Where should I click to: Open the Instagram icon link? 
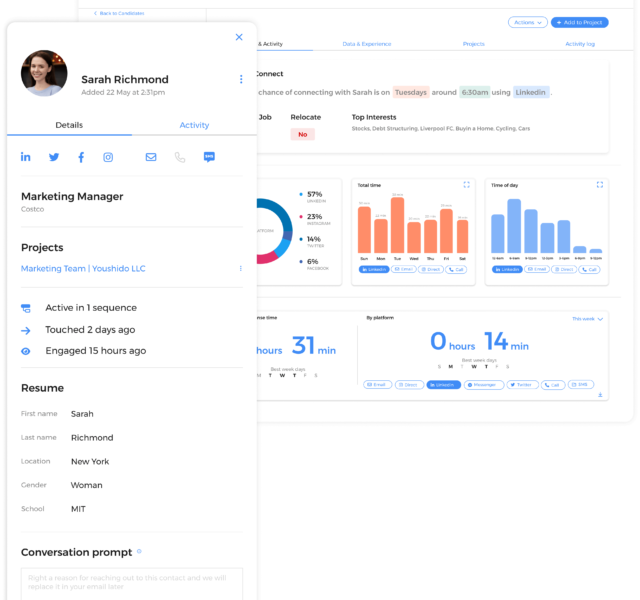pyautogui.click(x=108, y=157)
